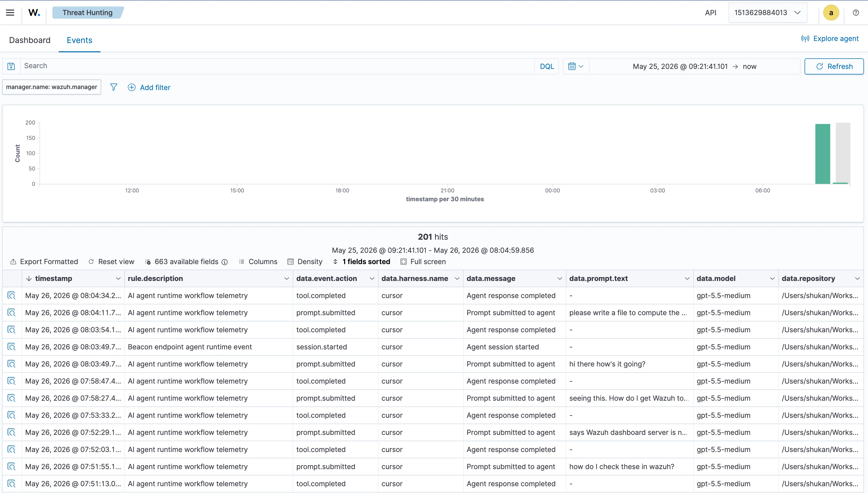Inspect event at 07:52:03 row

pos(12,450)
